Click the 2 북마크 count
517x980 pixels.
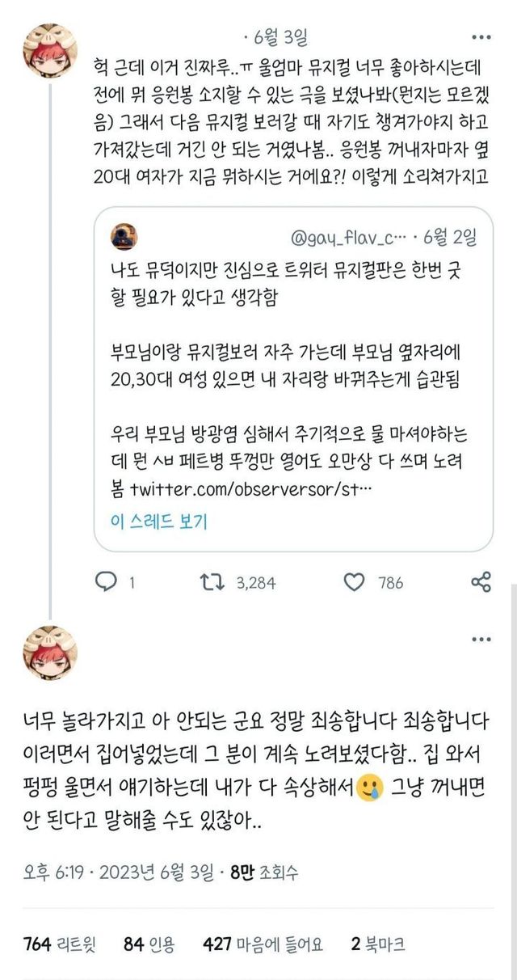pyautogui.click(x=378, y=944)
